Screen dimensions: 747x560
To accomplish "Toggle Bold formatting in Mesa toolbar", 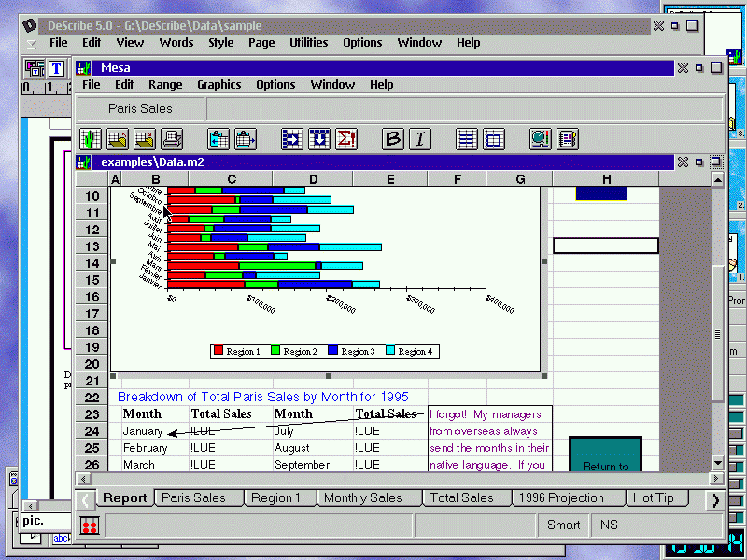I will point(393,139).
